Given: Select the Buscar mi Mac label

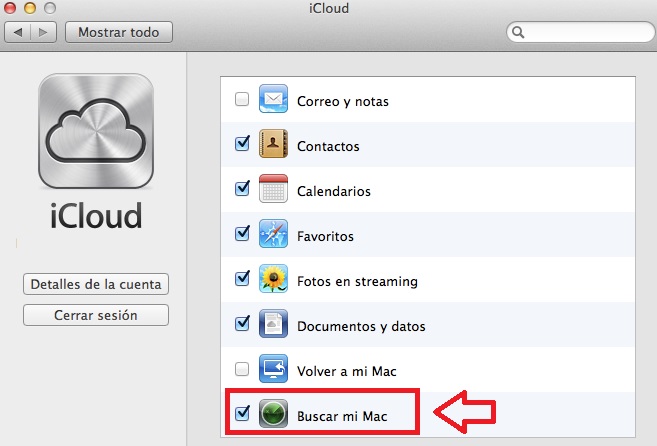Looking at the screenshot, I should click(342, 416).
